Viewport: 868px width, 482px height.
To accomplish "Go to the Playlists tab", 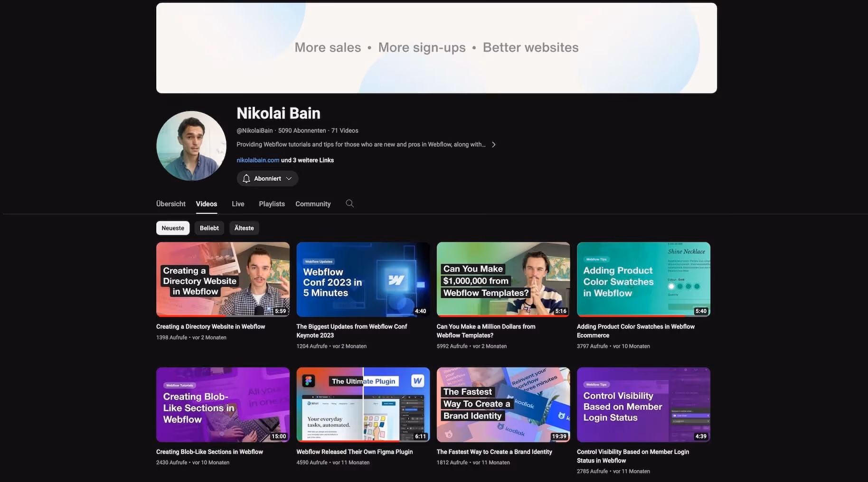I will pos(272,204).
